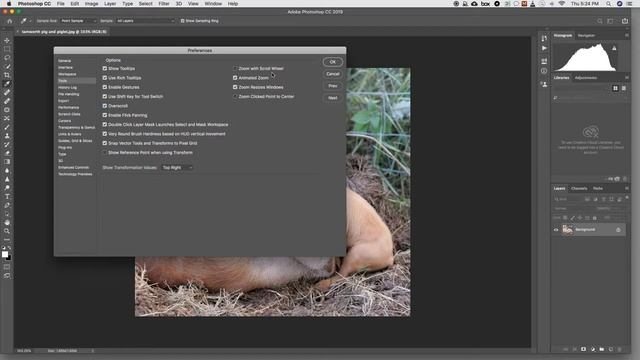The width and height of the screenshot is (640, 360).
Task: Open the Info panel circle icon
Action: click(544, 71)
